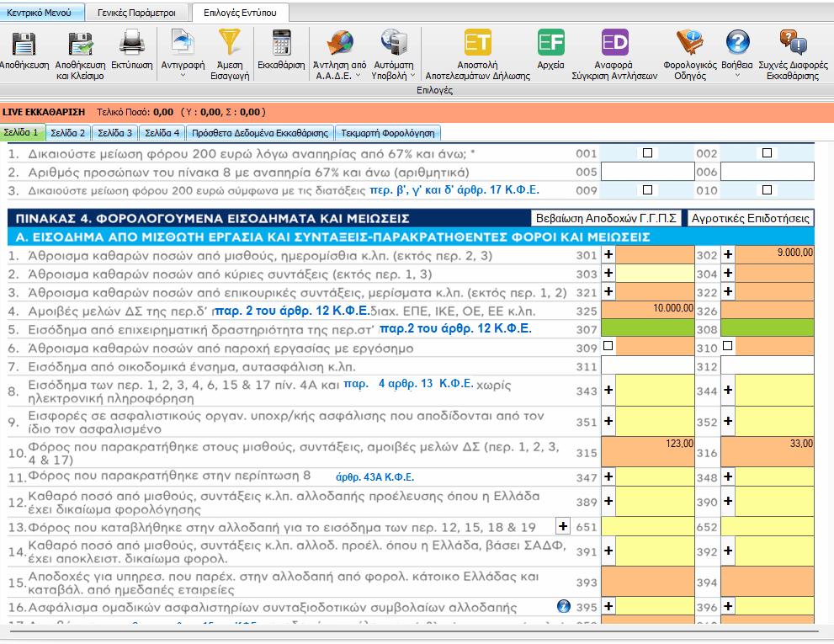The width and height of the screenshot is (834, 644).
Task: Tick checkbox for code 001
Action: pyautogui.click(x=647, y=153)
